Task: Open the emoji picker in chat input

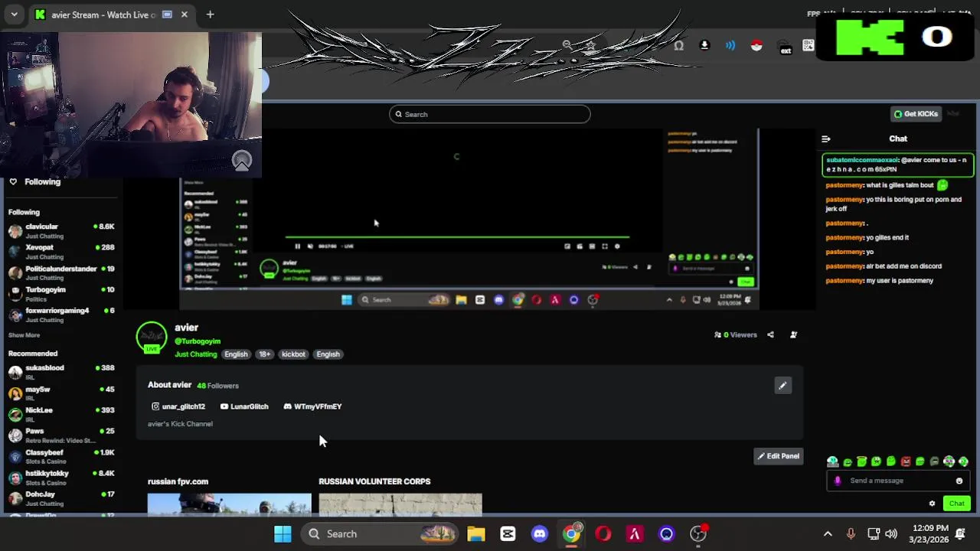Action: [x=959, y=481]
